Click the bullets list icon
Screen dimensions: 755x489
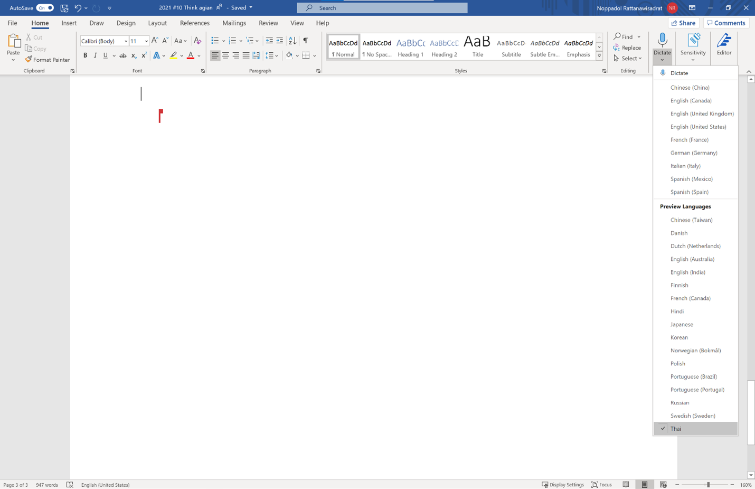pyautogui.click(x=216, y=41)
